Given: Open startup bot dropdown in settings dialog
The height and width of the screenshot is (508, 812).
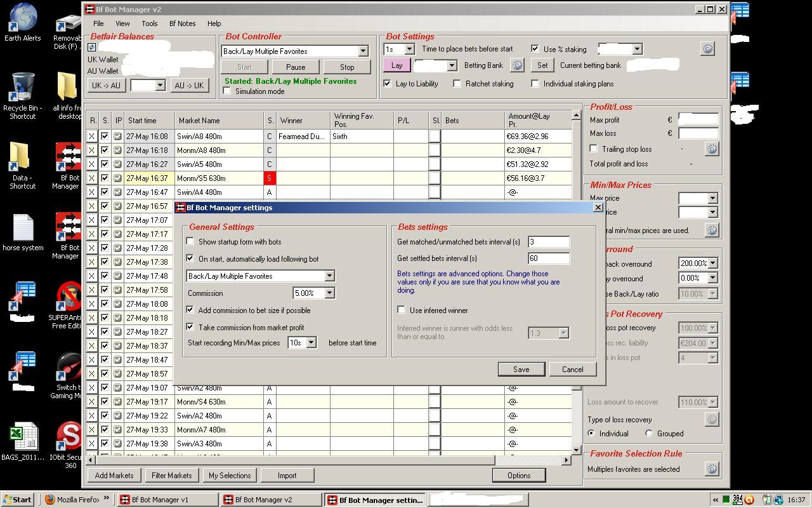Looking at the screenshot, I should pyautogui.click(x=329, y=276).
